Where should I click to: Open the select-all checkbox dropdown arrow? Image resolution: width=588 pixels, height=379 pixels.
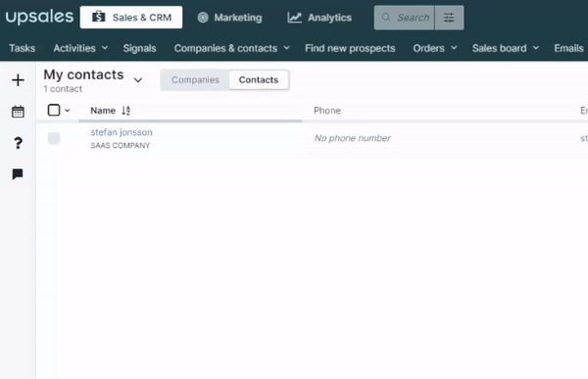tap(68, 111)
